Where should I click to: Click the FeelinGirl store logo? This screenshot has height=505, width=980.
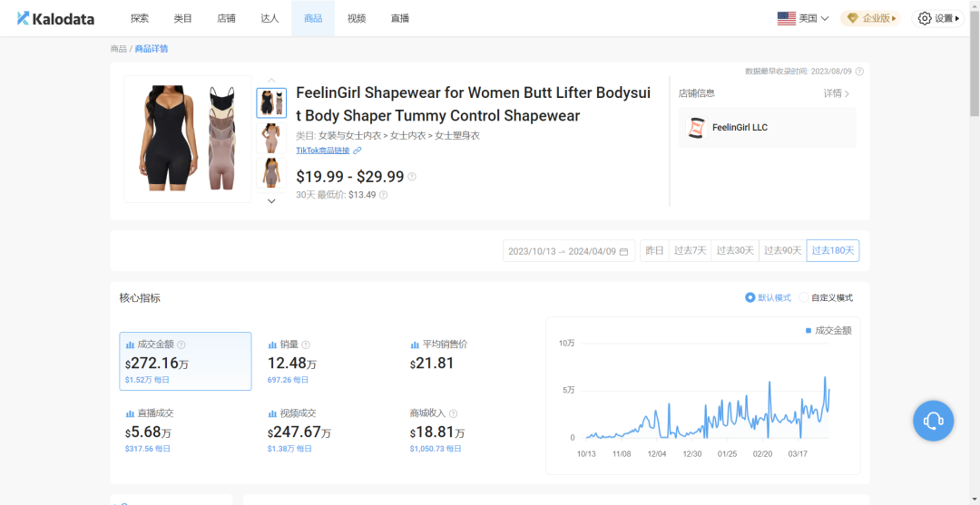[695, 127]
